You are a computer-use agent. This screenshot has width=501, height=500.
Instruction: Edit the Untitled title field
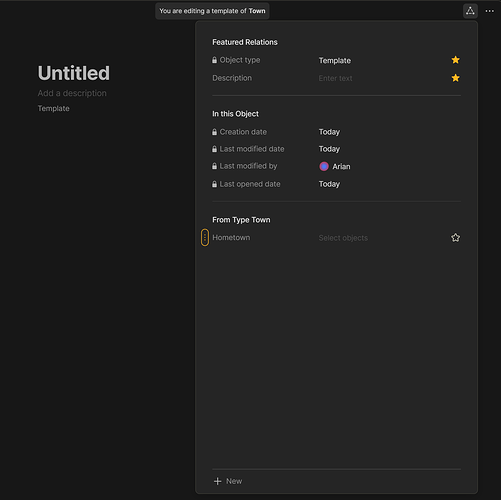[x=74, y=73]
